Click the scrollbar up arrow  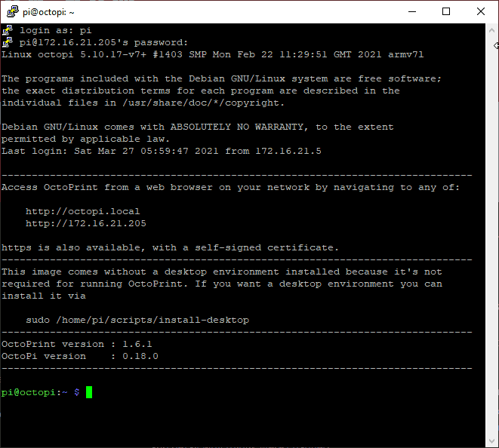[491, 30]
